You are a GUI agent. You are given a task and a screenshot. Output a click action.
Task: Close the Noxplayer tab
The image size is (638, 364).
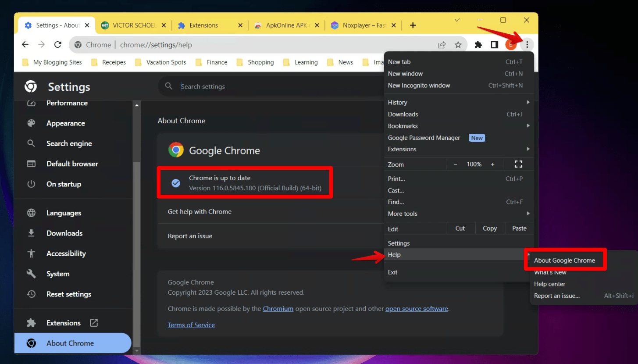point(393,25)
